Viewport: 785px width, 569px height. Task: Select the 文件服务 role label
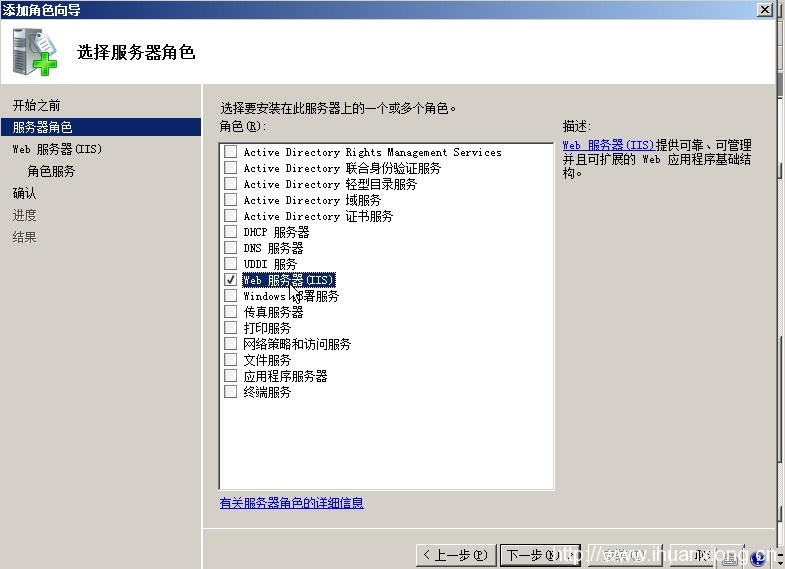tap(267, 360)
